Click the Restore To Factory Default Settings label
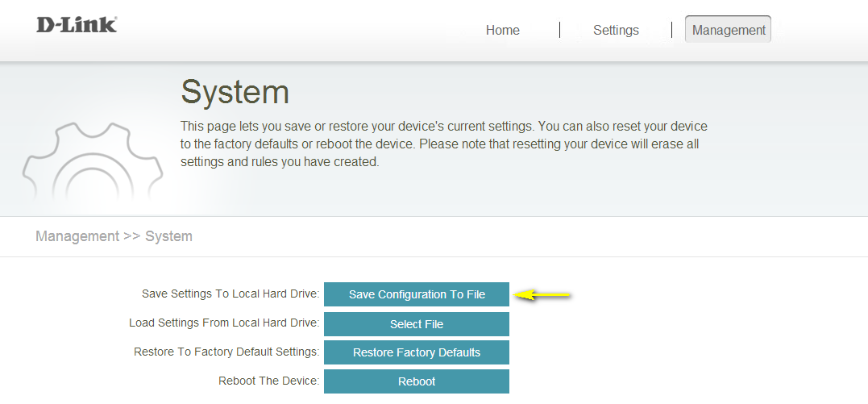 coord(226,352)
